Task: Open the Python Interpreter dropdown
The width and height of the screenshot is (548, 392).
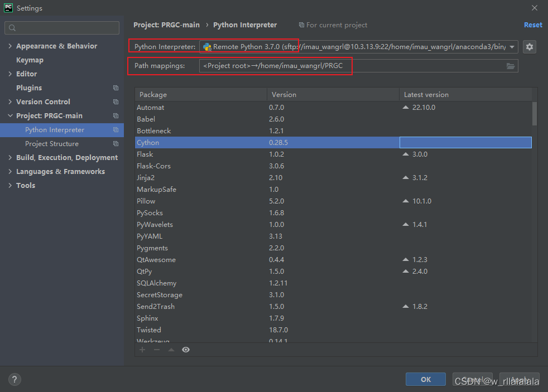Action: pyautogui.click(x=512, y=47)
